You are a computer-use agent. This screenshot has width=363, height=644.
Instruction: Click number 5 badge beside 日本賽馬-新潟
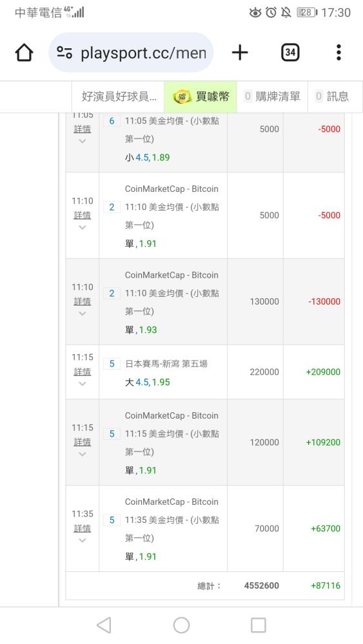pyautogui.click(x=112, y=363)
